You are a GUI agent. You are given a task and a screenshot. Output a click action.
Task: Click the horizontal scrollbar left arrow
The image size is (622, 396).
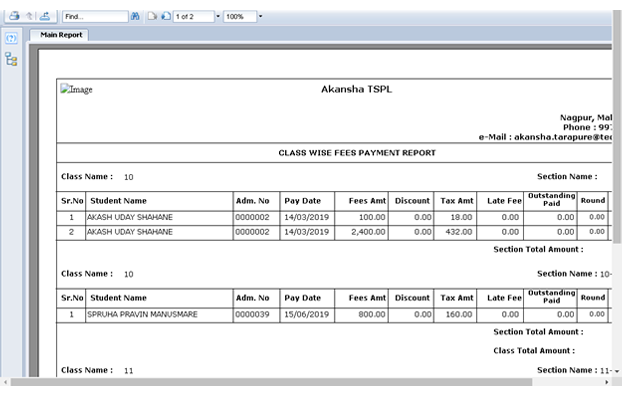tap(5, 382)
